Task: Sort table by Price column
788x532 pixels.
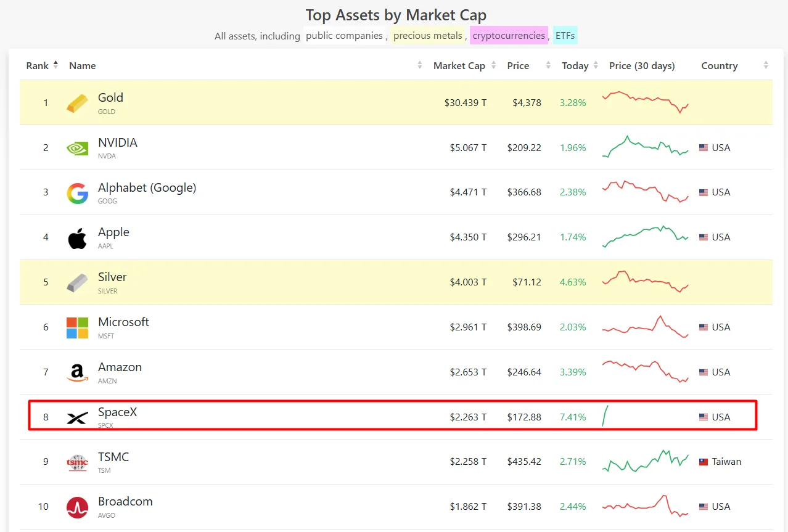Action: tap(528, 66)
